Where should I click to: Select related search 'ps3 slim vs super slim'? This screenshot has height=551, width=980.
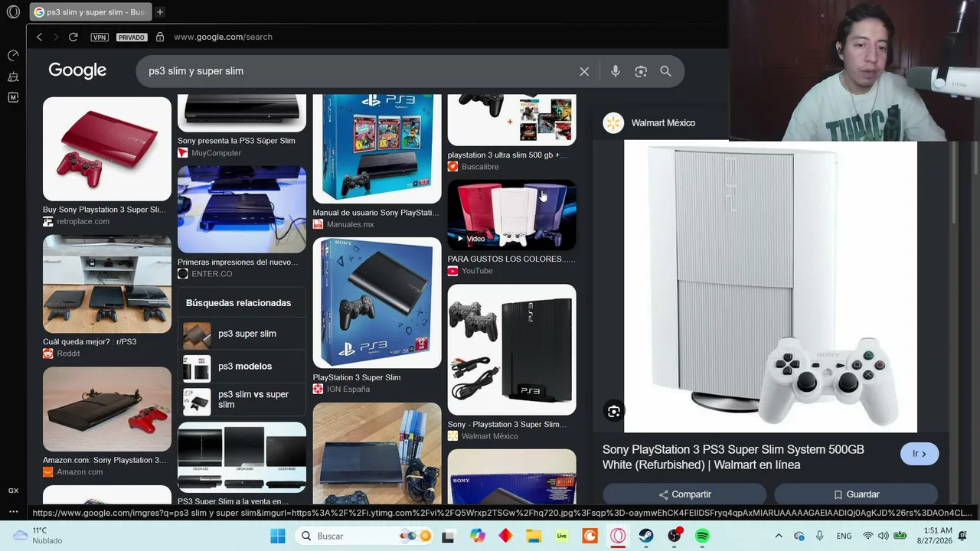point(242,399)
